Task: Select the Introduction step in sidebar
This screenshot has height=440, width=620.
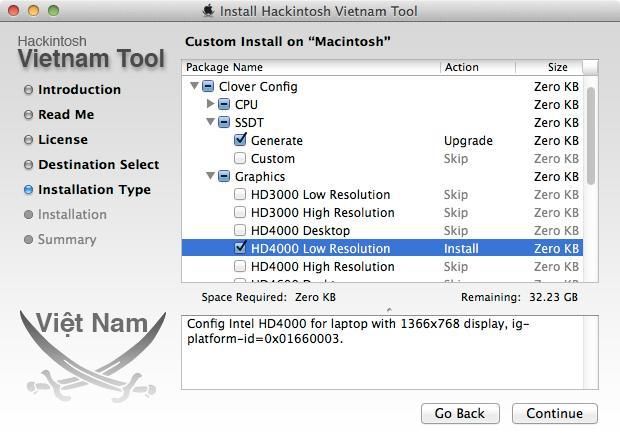Action: (79, 90)
